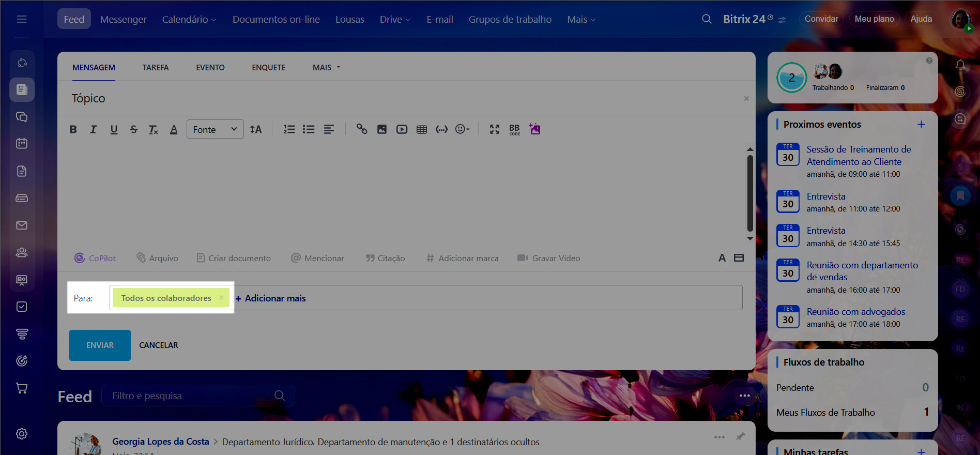Open the Calendário dropdown menu
Screen dimensions: 980x455
click(x=189, y=19)
